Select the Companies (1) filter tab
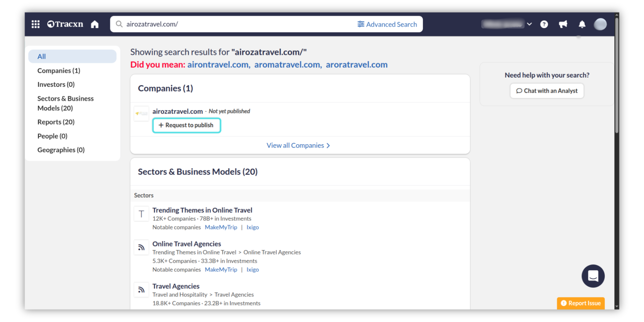644x322 pixels. (59, 71)
